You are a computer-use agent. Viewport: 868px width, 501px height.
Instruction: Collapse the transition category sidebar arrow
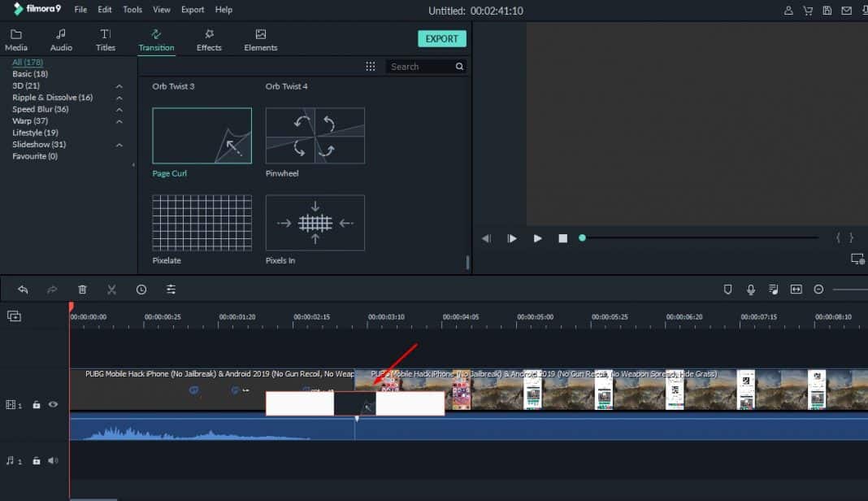click(x=133, y=164)
